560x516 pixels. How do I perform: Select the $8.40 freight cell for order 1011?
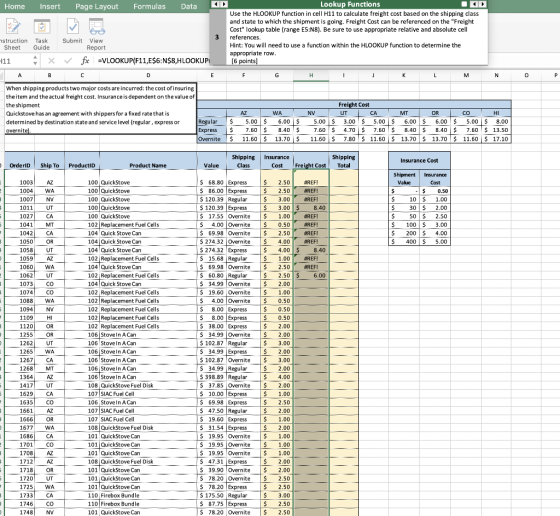tap(311, 208)
